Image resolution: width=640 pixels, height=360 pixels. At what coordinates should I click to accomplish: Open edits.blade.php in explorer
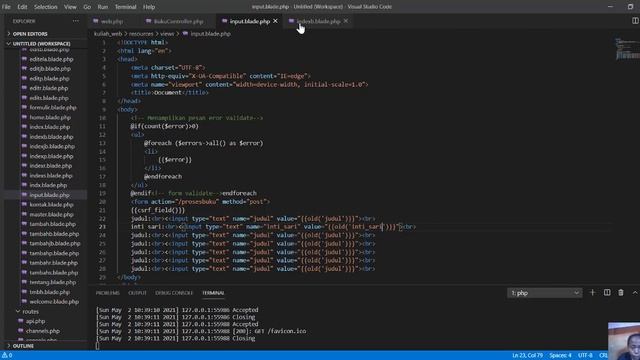[x=49, y=98]
